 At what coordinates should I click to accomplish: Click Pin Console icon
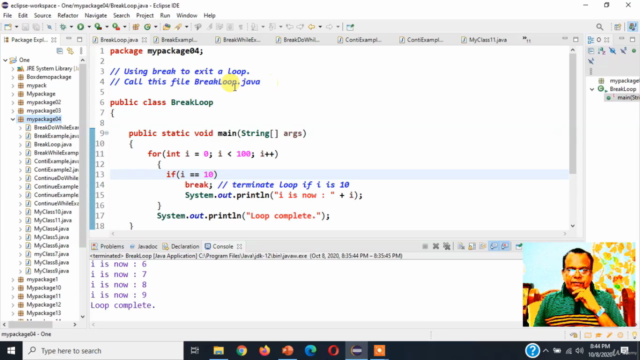tap(518, 246)
